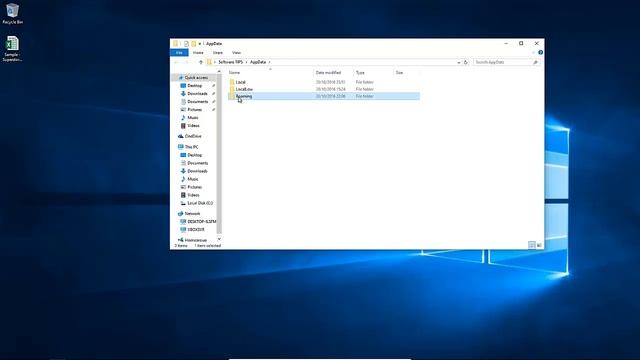This screenshot has width=640, height=360.
Task: Refresh the AppData folder view
Action: [466, 62]
